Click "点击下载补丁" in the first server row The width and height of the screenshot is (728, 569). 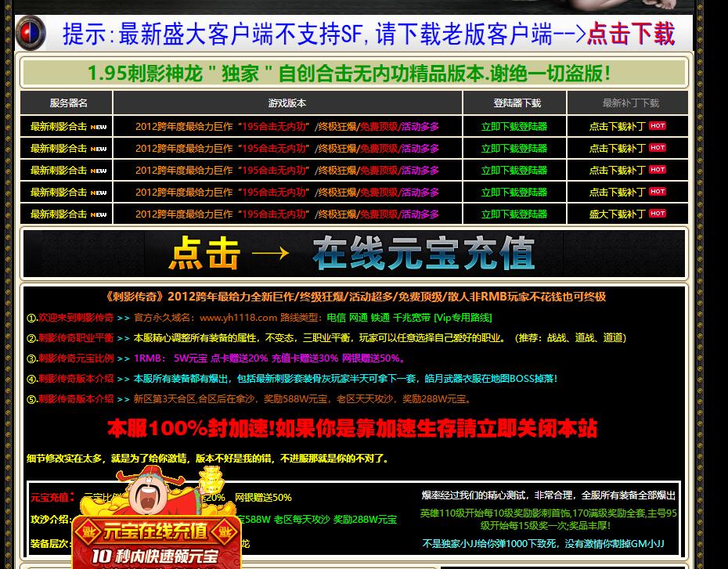pos(617,126)
